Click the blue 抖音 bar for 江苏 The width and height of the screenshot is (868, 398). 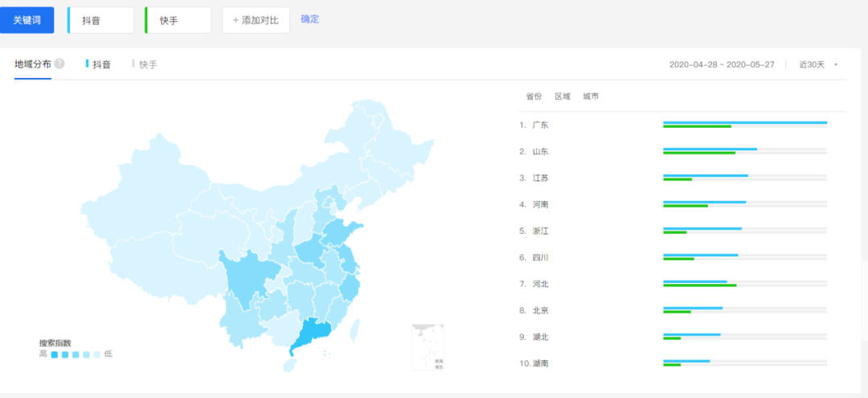[706, 175]
